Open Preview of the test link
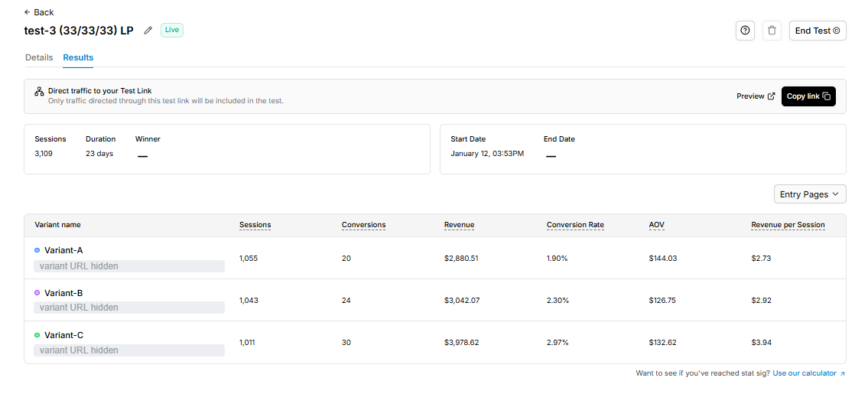 point(756,96)
